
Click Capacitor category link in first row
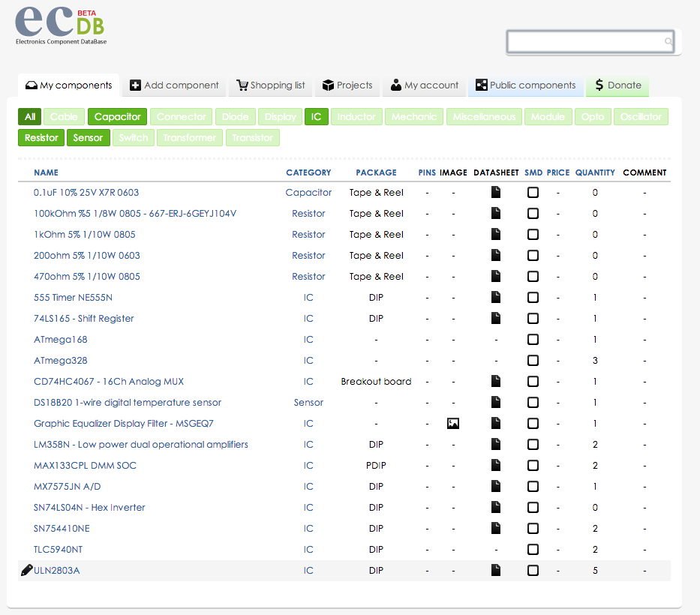pyautogui.click(x=308, y=192)
